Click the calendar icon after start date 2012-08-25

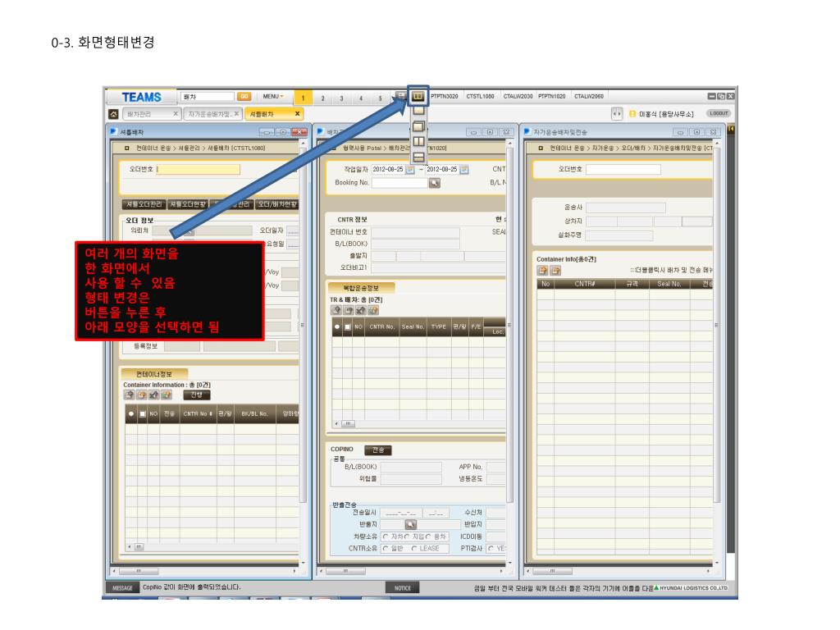410,169
